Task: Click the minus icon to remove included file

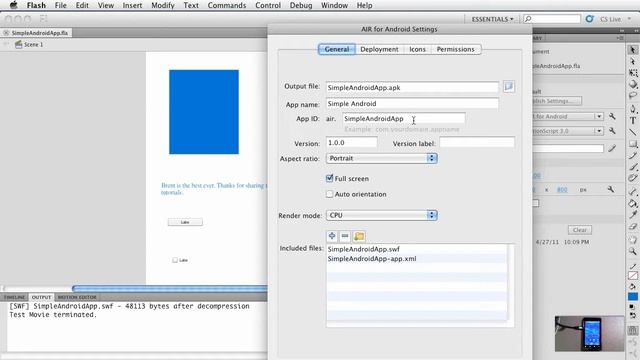Action: pyautogui.click(x=345, y=236)
